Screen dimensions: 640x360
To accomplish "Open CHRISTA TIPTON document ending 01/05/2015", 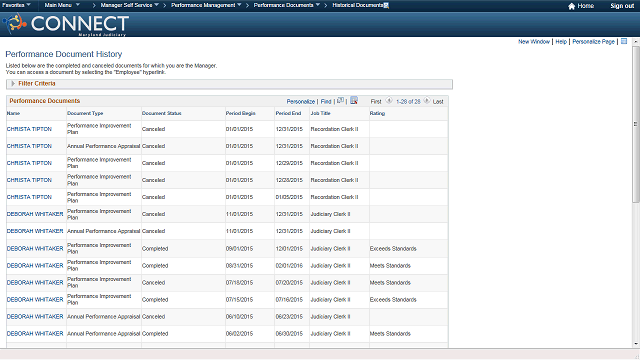I will (x=29, y=197).
